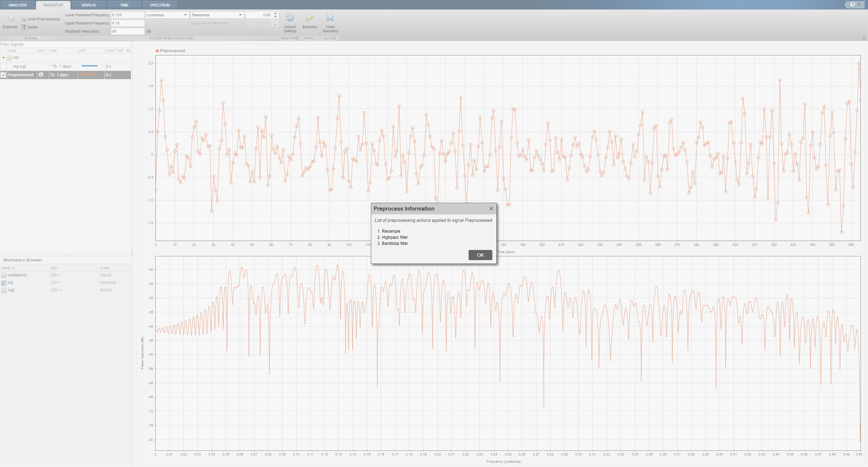Uncheck the Preprocessed signal checkbox
868x467 pixels.
pos(4,75)
